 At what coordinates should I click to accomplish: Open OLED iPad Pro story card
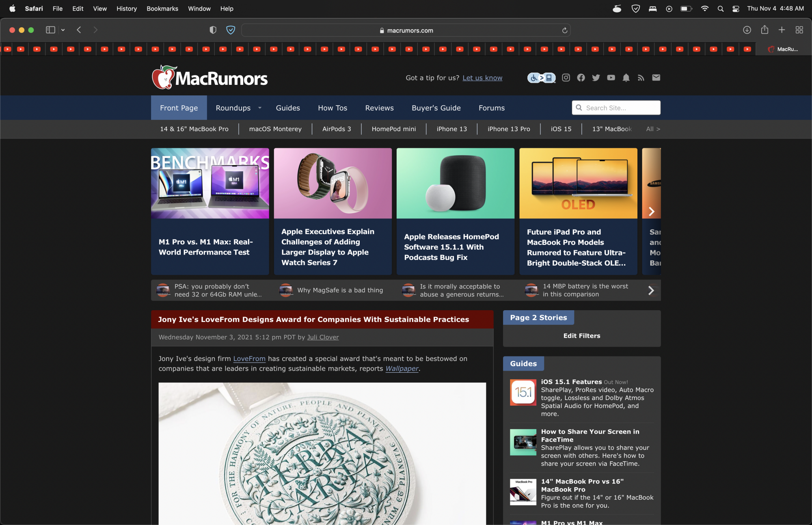578,212
